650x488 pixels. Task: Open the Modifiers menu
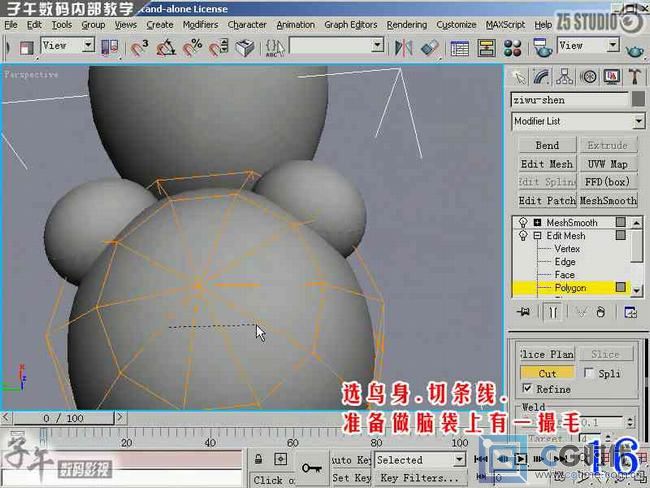click(201, 25)
